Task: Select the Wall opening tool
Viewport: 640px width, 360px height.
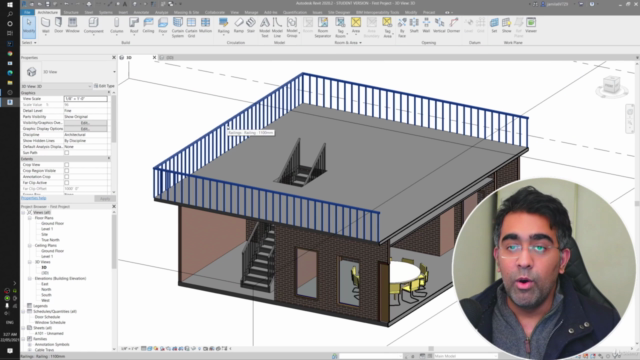Action: pos(426,26)
